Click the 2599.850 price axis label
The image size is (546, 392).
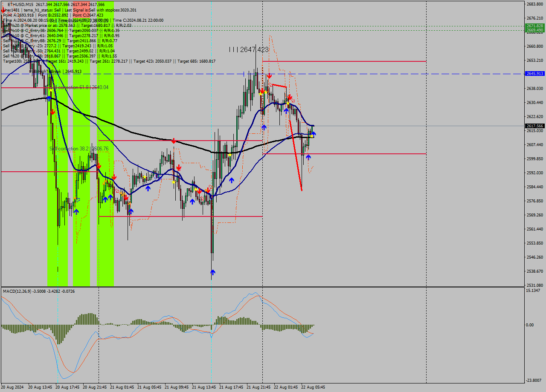tap(535, 159)
